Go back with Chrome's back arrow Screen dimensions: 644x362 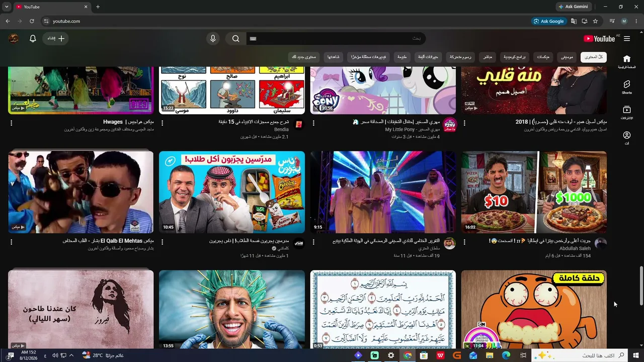(x=8, y=21)
